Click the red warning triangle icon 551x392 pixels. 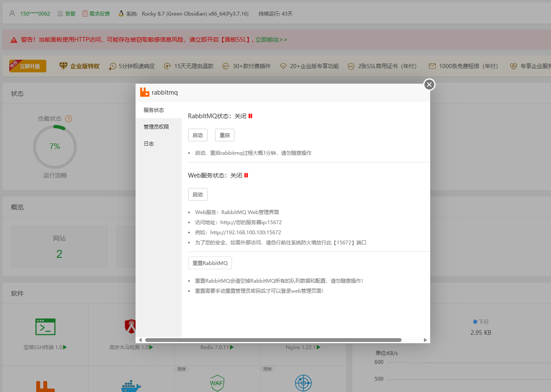(14, 40)
